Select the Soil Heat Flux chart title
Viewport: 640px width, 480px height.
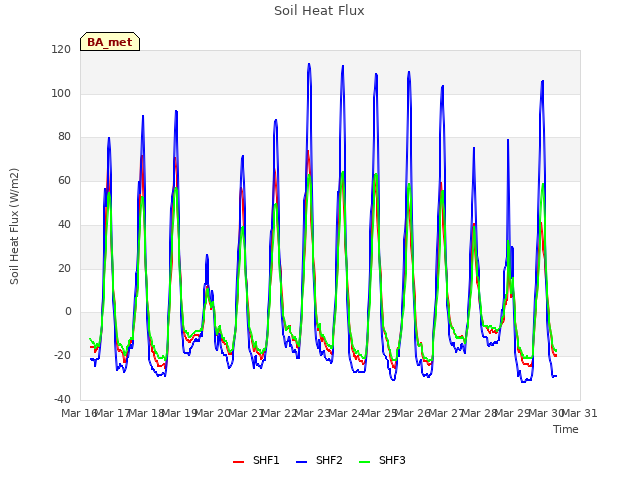pos(319,11)
